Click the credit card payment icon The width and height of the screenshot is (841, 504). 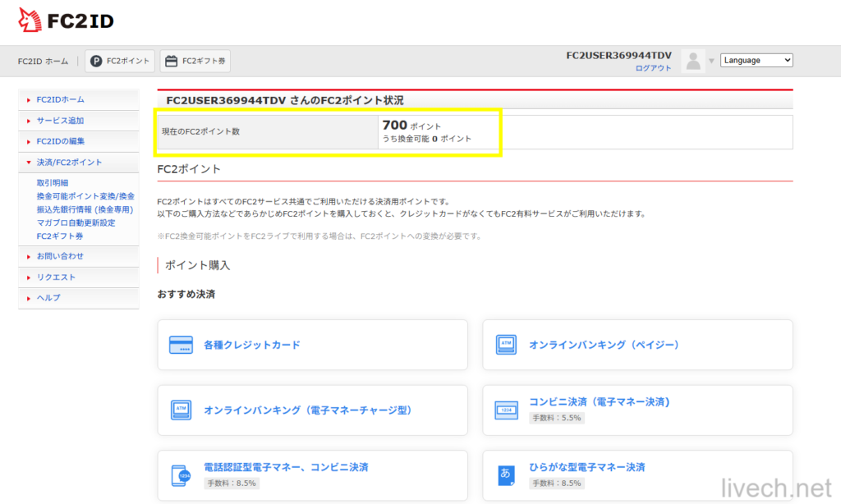(181, 345)
